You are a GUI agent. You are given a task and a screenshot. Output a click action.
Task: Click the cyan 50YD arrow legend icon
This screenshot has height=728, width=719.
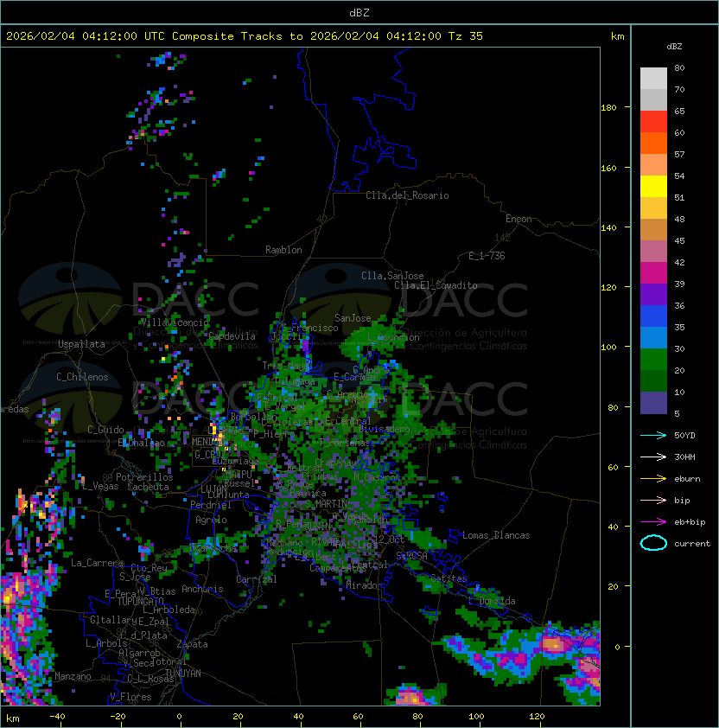tap(653, 435)
